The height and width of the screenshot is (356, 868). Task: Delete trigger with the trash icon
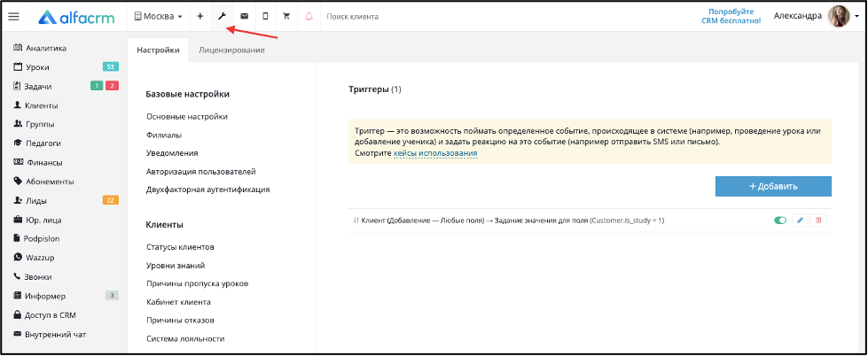pyautogui.click(x=818, y=220)
